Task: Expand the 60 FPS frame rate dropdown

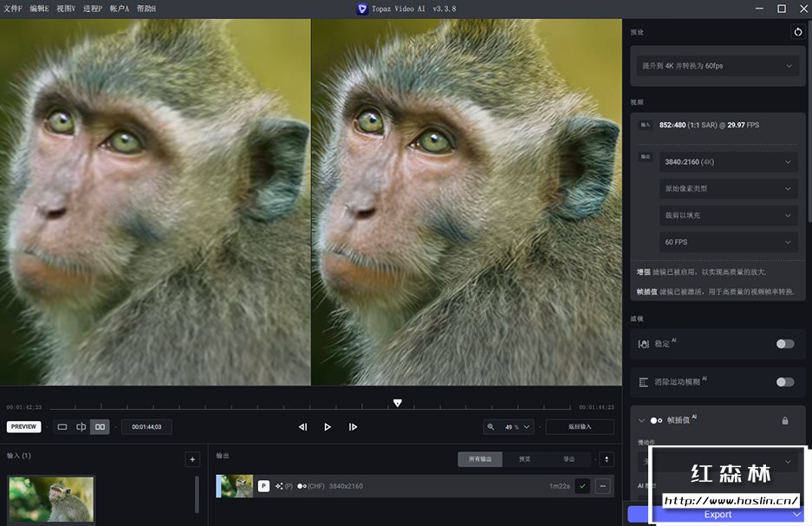Action: coord(728,243)
